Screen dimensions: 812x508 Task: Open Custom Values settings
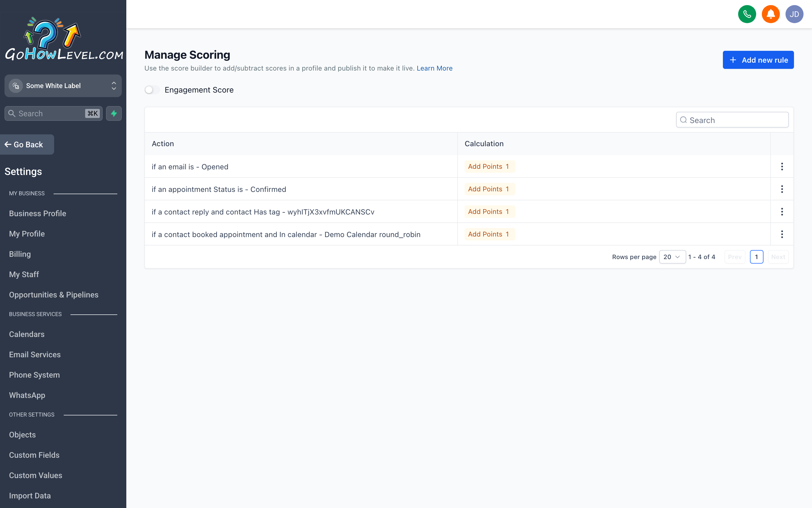pyautogui.click(x=36, y=476)
